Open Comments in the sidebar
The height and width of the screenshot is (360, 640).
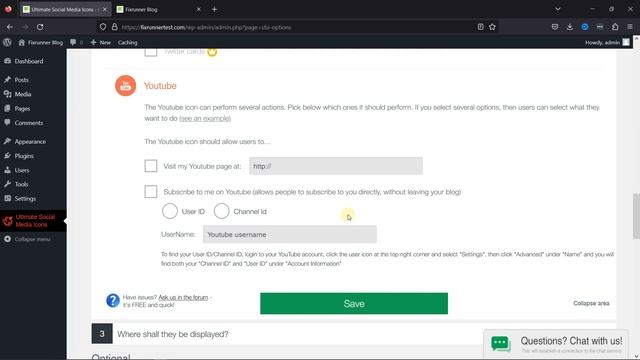point(29,123)
